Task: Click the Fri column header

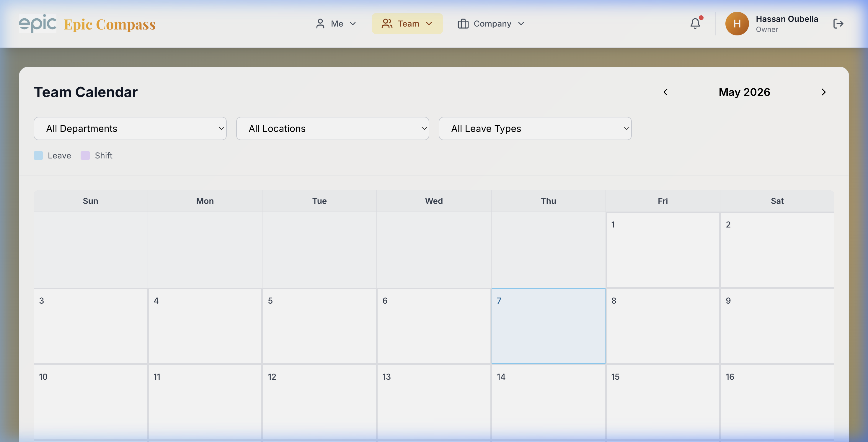Action: pos(663,201)
